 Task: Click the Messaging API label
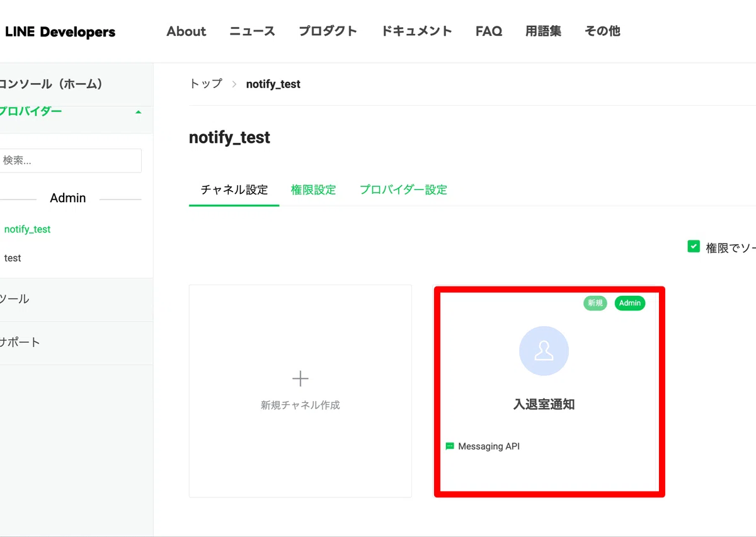pyautogui.click(x=489, y=446)
